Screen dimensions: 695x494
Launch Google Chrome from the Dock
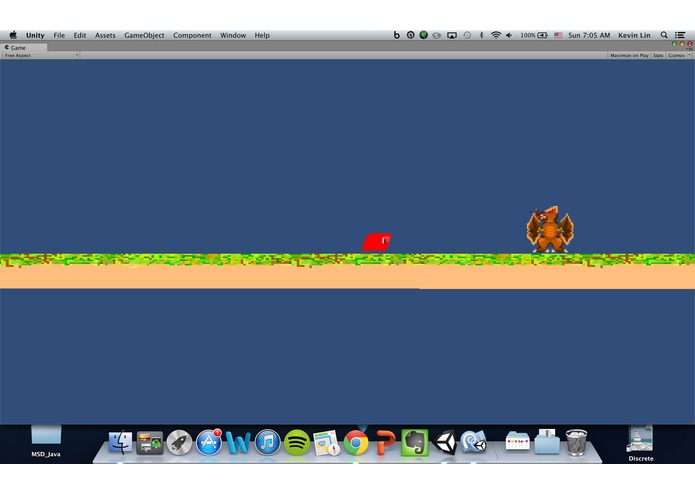click(x=356, y=442)
